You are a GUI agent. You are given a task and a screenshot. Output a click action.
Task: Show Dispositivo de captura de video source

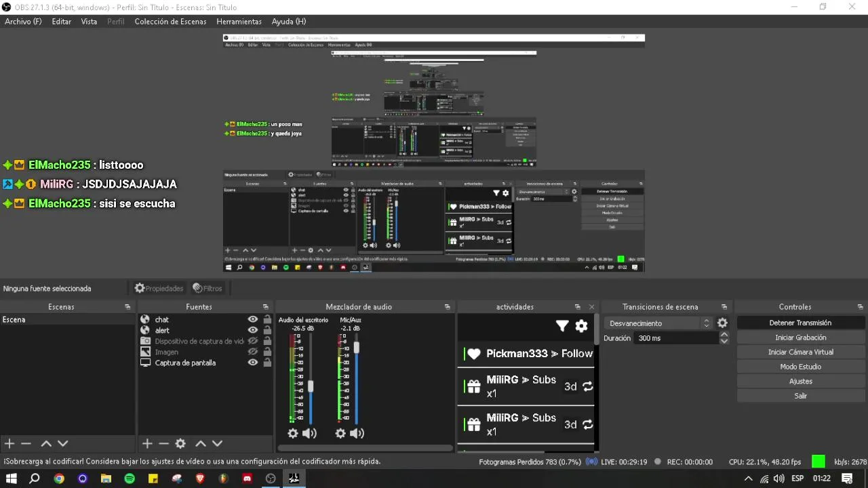253,341
